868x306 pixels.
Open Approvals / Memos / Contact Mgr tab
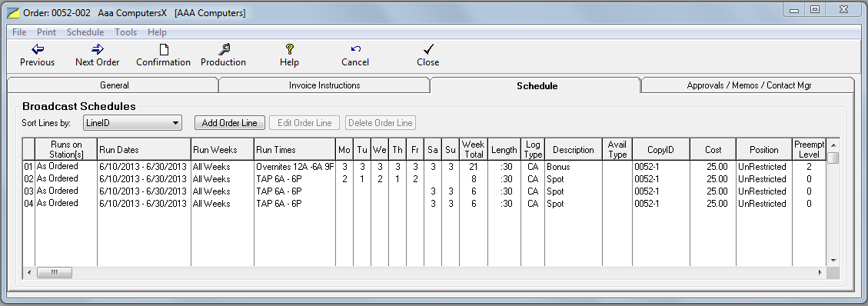click(749, 85)
